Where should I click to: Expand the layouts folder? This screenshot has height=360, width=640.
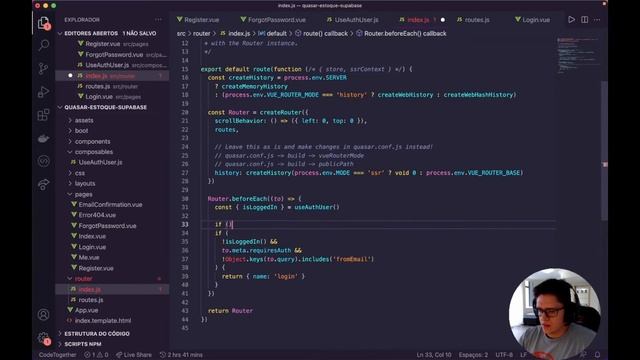tap(85, 184)
